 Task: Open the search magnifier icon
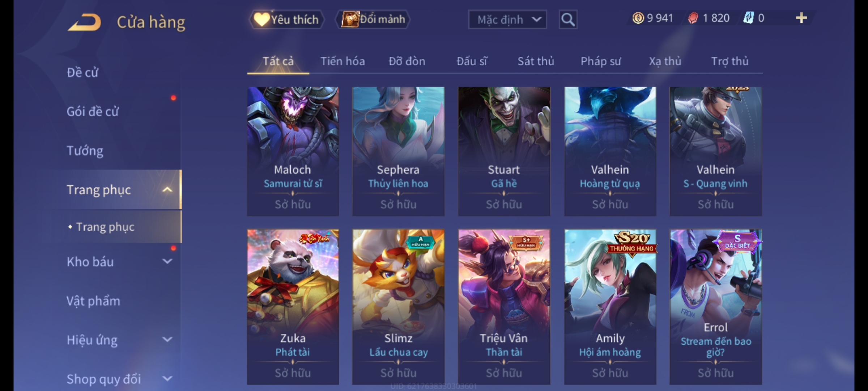point(568,20)
